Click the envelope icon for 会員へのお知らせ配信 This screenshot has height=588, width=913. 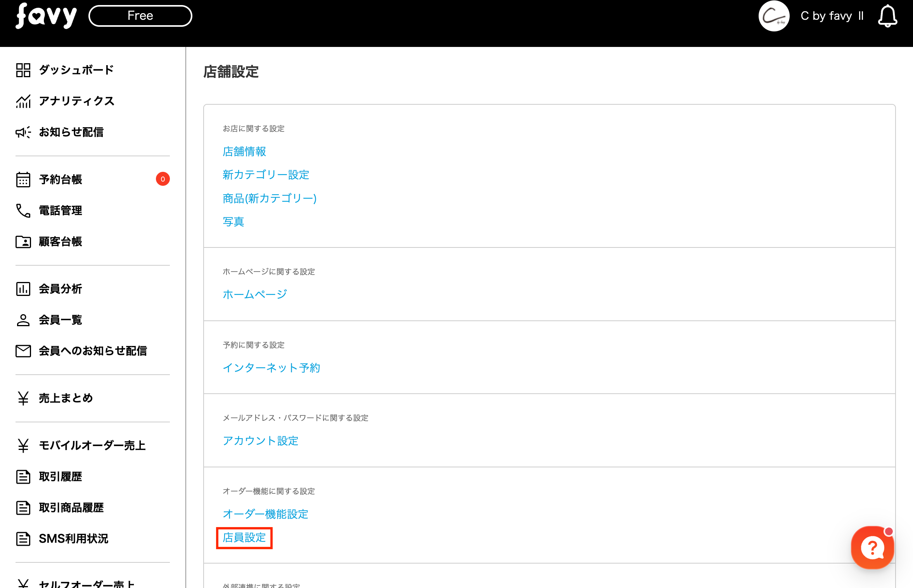coord(23,351)
